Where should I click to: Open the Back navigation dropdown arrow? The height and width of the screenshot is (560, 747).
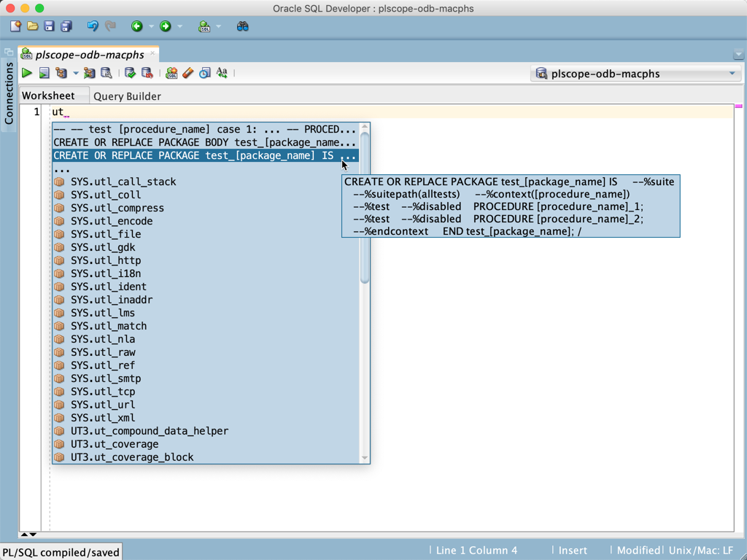[x=150, y=26]
